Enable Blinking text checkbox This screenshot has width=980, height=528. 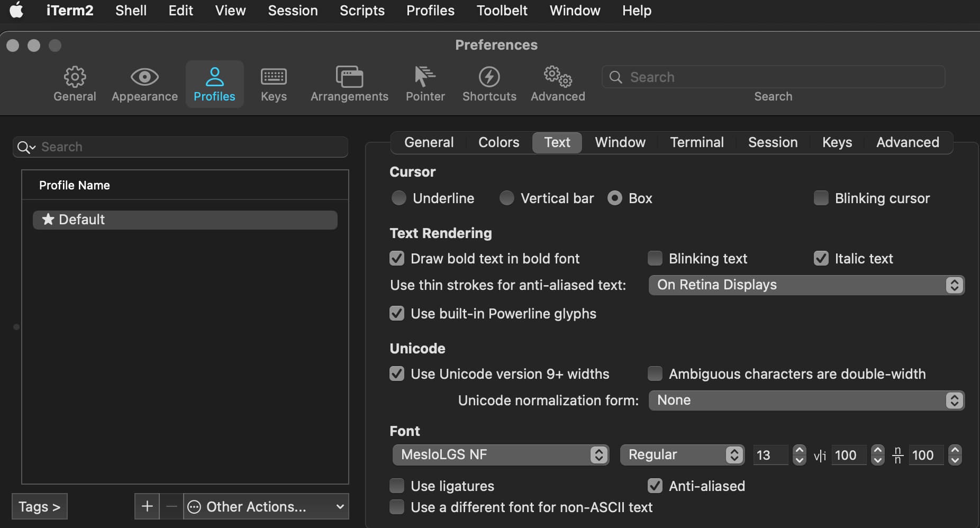[x=655, y=258]
